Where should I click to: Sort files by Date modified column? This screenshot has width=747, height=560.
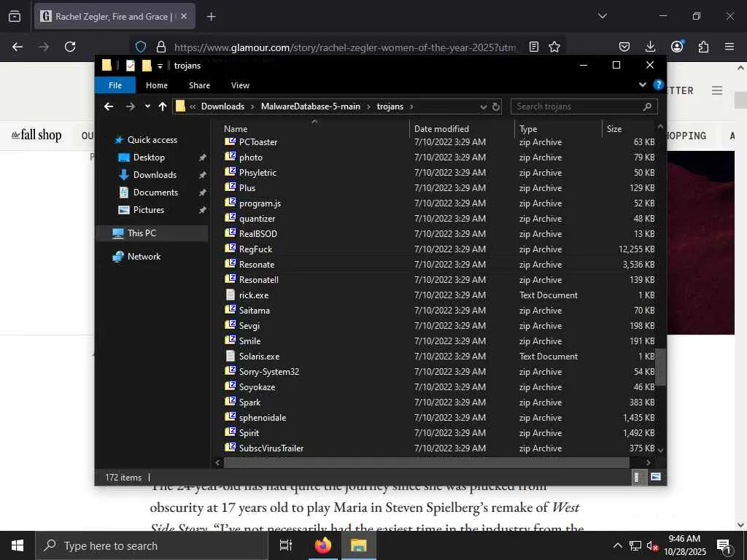pos(462,128)
